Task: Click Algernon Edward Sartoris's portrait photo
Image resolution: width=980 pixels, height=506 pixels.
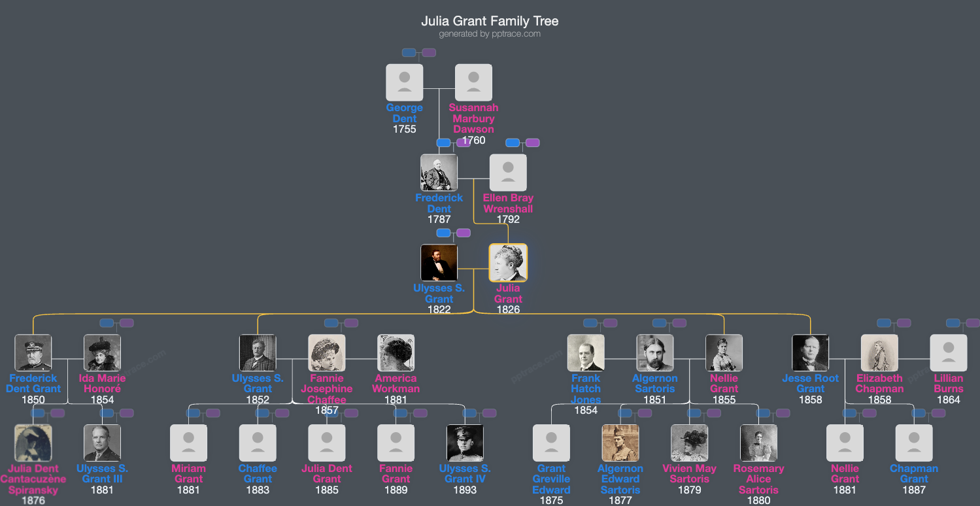Action: click(620, 443)
